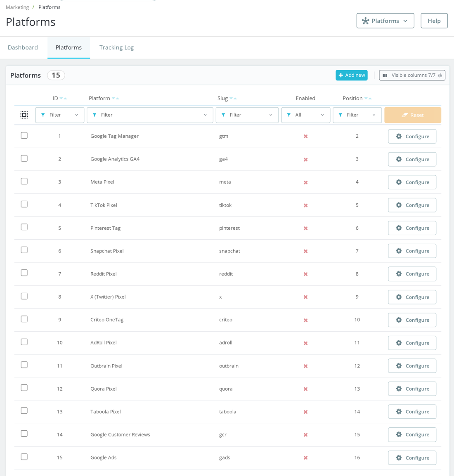Click the 'Google Customer Reviews' platform name
Screen dimensions: 454x476
click(120, 435)
